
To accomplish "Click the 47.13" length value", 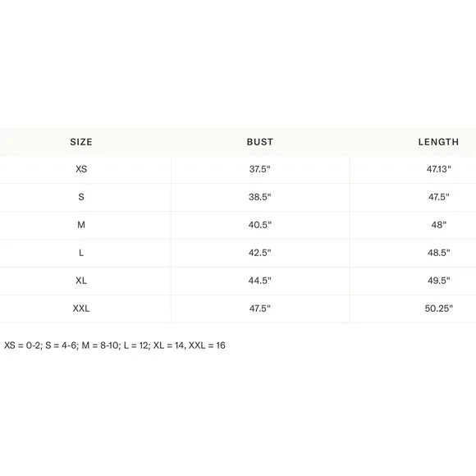I will (x=439, y=169).
